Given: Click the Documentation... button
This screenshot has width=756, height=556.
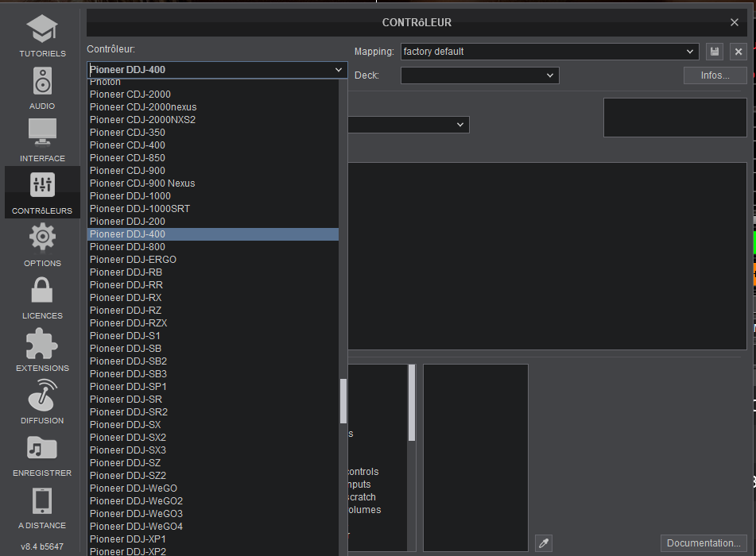Looking at the screenshot, I should pos(703,543).
